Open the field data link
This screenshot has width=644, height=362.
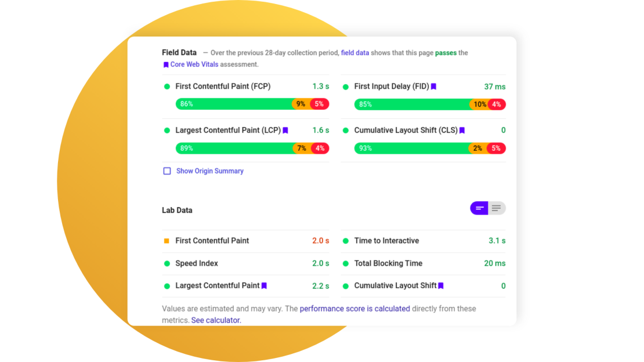[x=354, y=52]
